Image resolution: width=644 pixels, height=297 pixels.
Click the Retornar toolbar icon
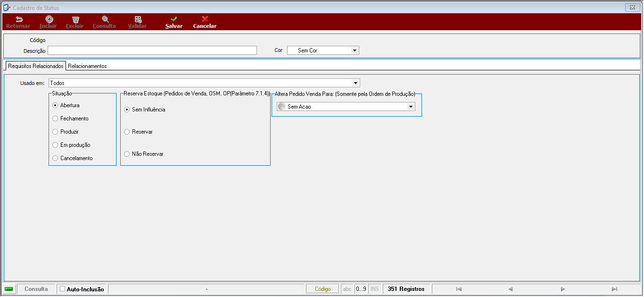(x=18, y=19)
